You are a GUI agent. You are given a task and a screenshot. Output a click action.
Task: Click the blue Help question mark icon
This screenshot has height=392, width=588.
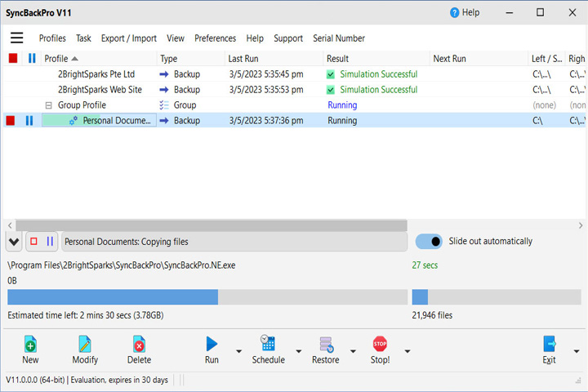(x=454, y=13)
